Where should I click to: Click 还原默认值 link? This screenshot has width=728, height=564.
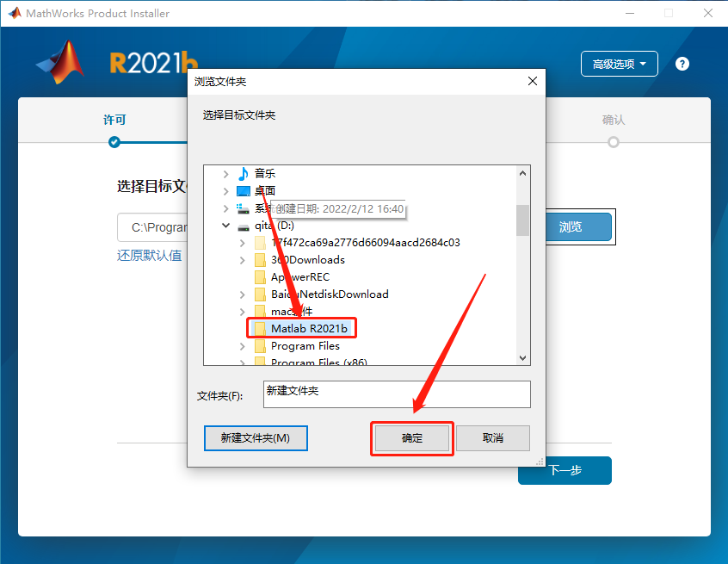149,256
